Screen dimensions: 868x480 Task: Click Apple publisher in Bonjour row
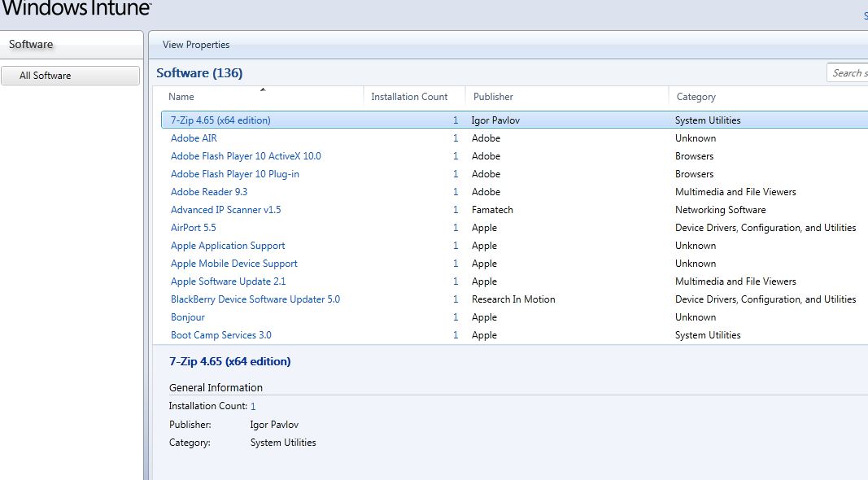pyautogui.click(x=484, y=317)
